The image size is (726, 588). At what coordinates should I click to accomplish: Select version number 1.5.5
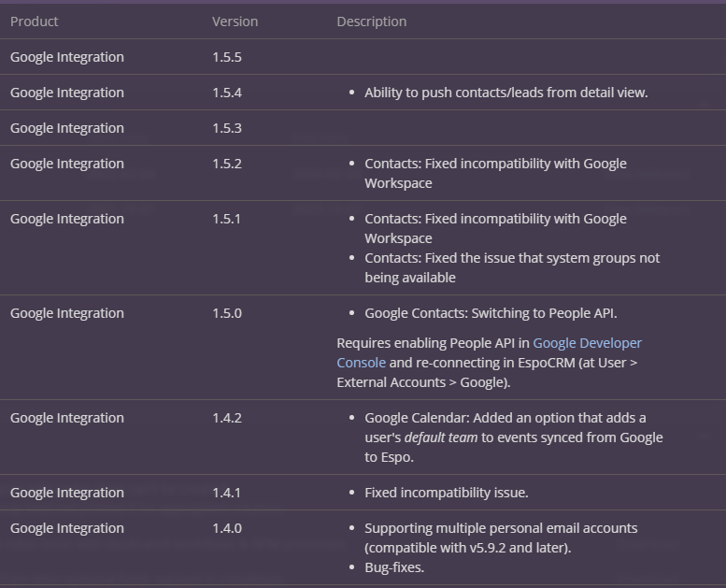[x=227, y=57]
